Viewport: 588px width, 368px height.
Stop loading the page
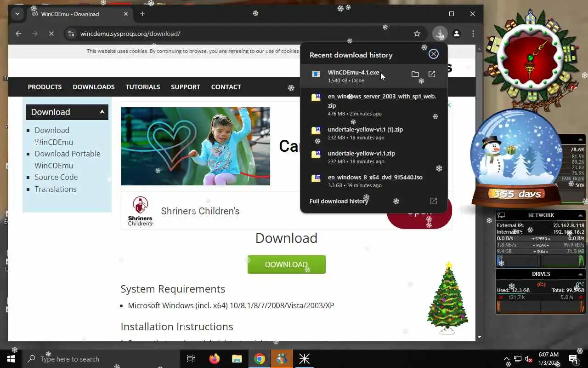(x=51, y=34)
